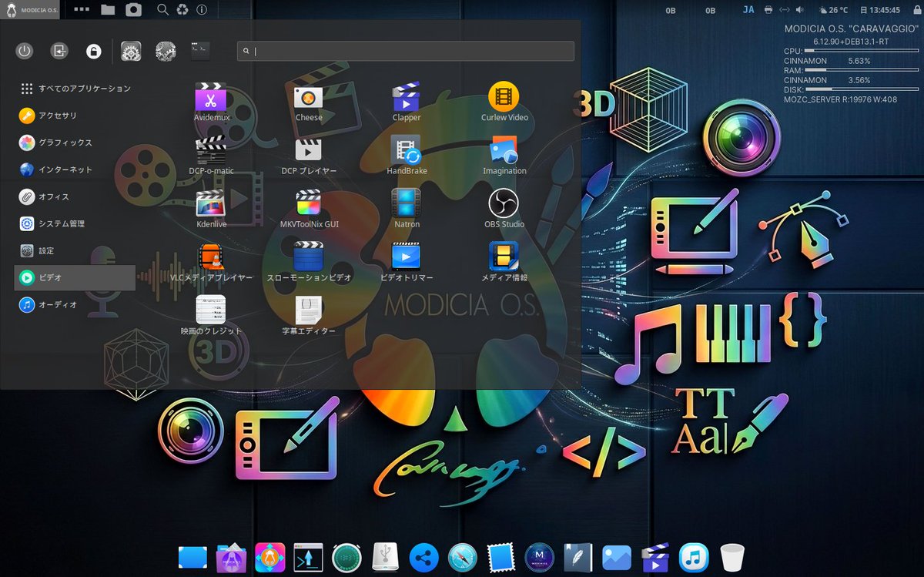
Task: Switch the JA keyboard layout indicator
Action: click(x=748, y=9)
